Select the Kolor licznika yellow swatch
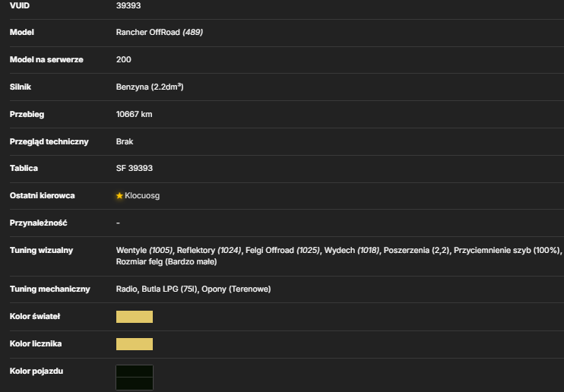Screen dimensions: 564x392 pos(135,344)
